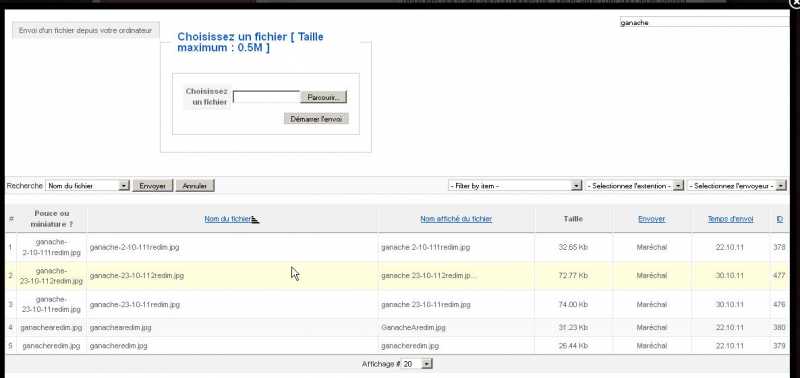800x378 pixels.
Task: Click file name 'ganachearedim.jpg' in name column
Action: coord(120,327)
